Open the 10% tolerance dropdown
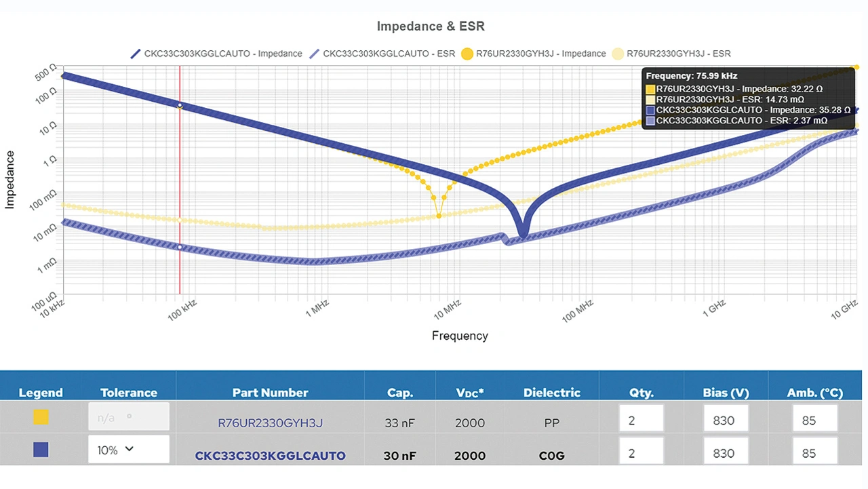The height and width of the screenshot is (489, 868). click(x=128, y=450)
